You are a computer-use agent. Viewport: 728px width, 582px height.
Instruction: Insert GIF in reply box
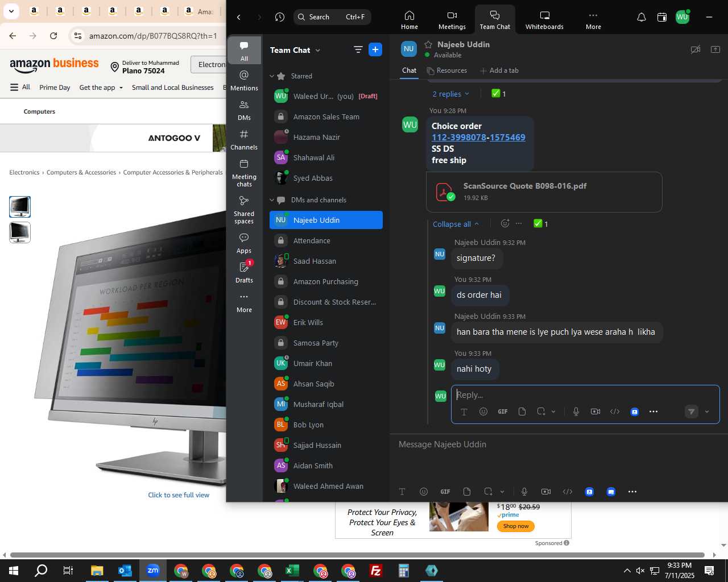(x=503, y=411)
